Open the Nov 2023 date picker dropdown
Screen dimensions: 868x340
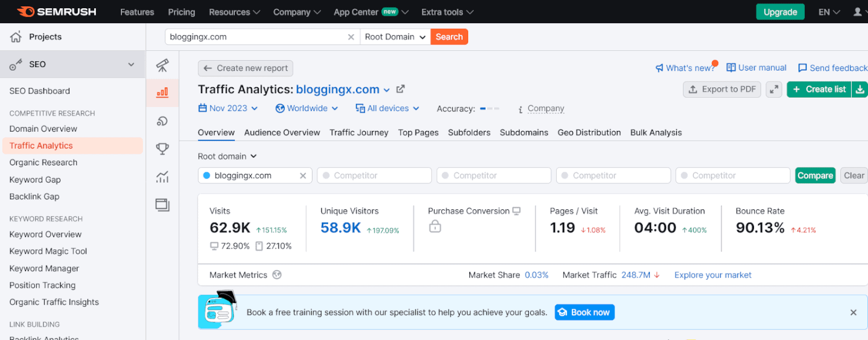228,108
